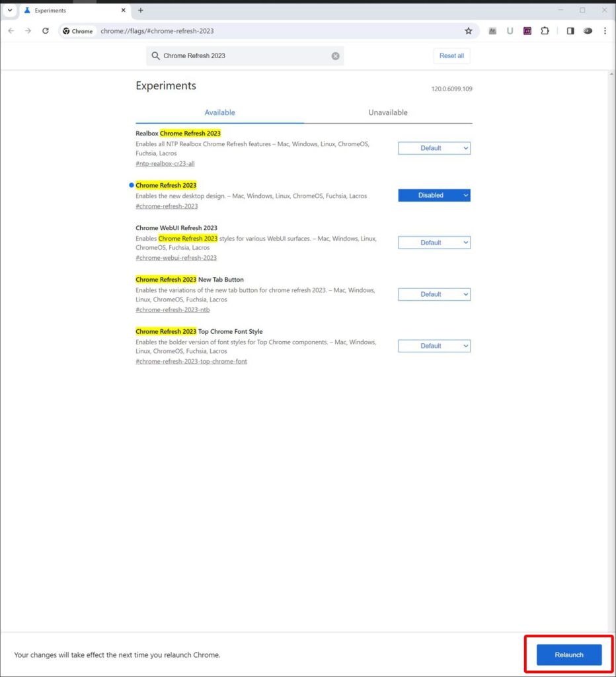Click the Relaunch button
Image resolution: width=616 pixels, height=677 pixels.
click(x=568, y=655)
